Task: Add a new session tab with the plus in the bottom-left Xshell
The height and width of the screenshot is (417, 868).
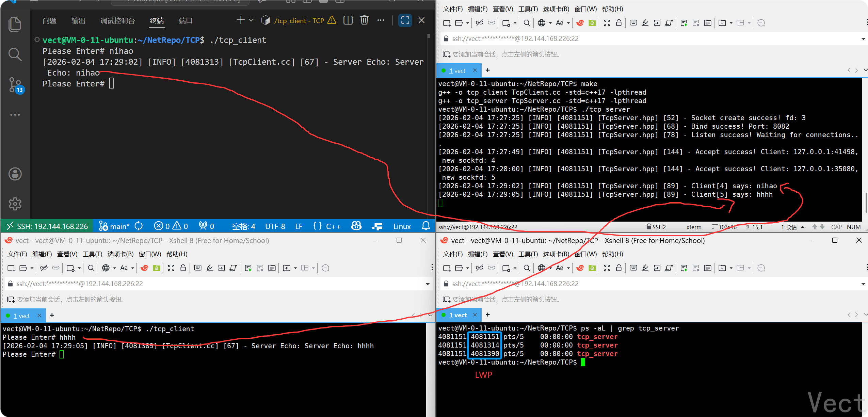Action: [52, 315]
